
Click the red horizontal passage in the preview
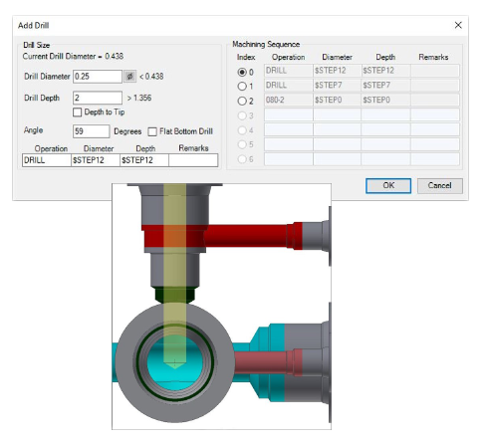point(246,236)
